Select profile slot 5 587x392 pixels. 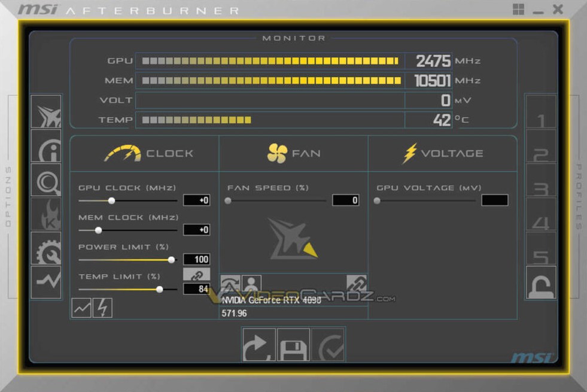(541, 248)
